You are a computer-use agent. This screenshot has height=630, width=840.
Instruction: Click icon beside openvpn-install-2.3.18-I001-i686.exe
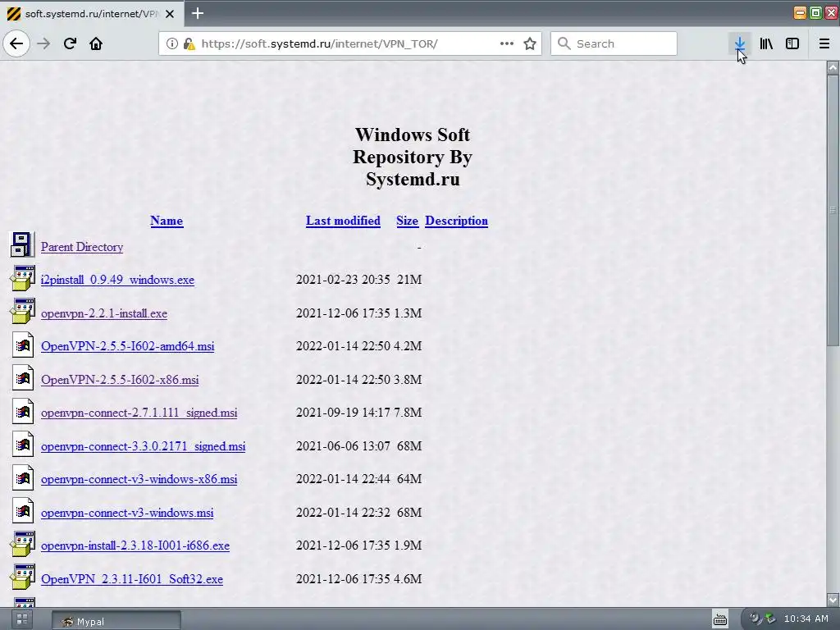coord(22,544)
